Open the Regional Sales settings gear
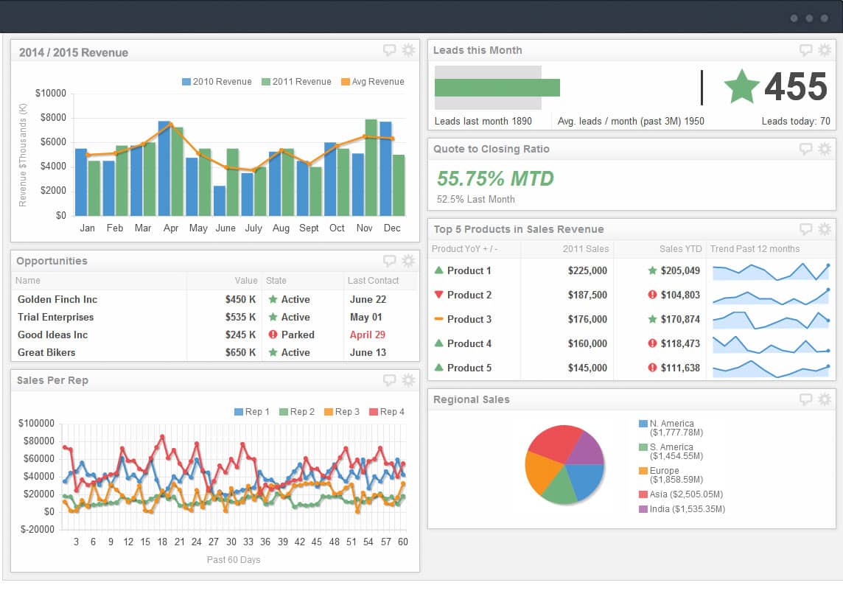Screen dimensions: 843x616 [x=825, y=399]
